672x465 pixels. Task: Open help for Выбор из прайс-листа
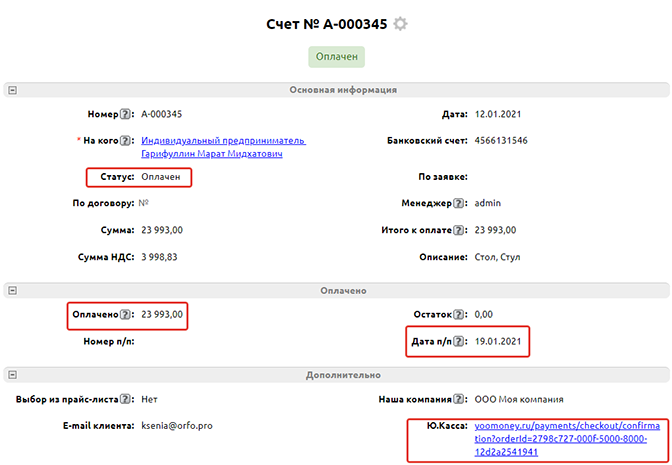pyautogui.click(x=127, y=400)
